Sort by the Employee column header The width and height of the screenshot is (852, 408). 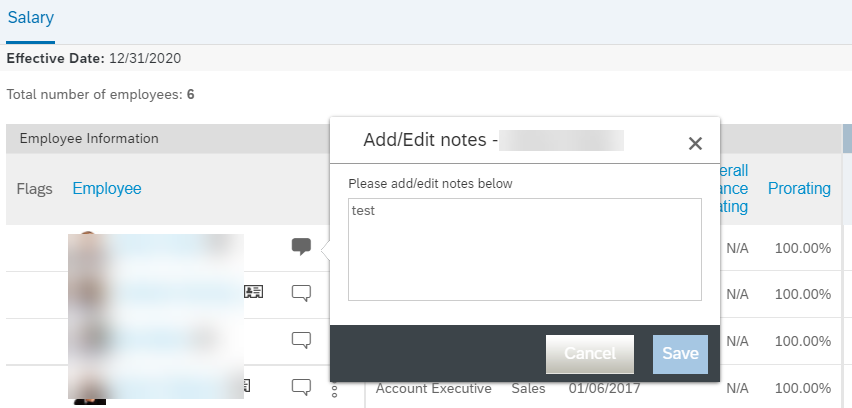107,189
